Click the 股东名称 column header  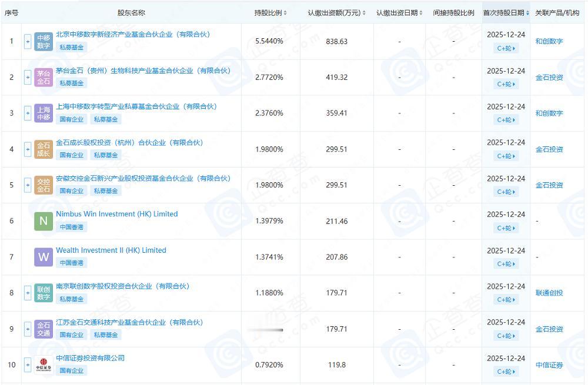131,13
